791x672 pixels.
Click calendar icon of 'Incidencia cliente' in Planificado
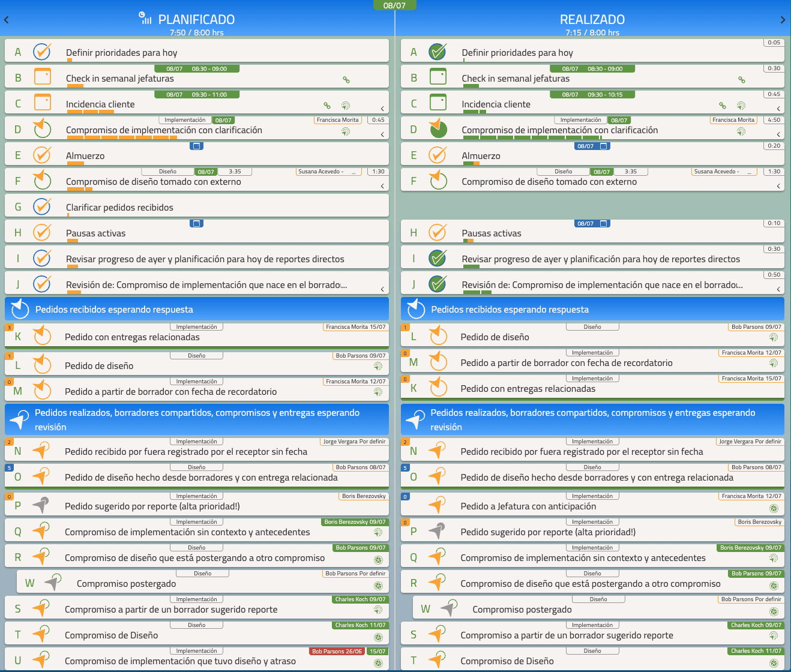(x=43, y=103)
